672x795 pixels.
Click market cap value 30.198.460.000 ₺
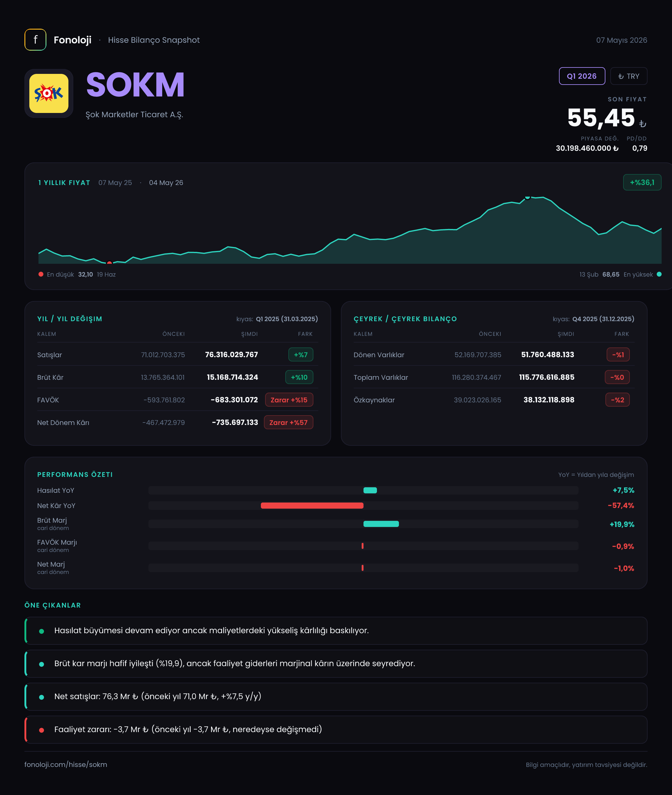pos(587,148)
